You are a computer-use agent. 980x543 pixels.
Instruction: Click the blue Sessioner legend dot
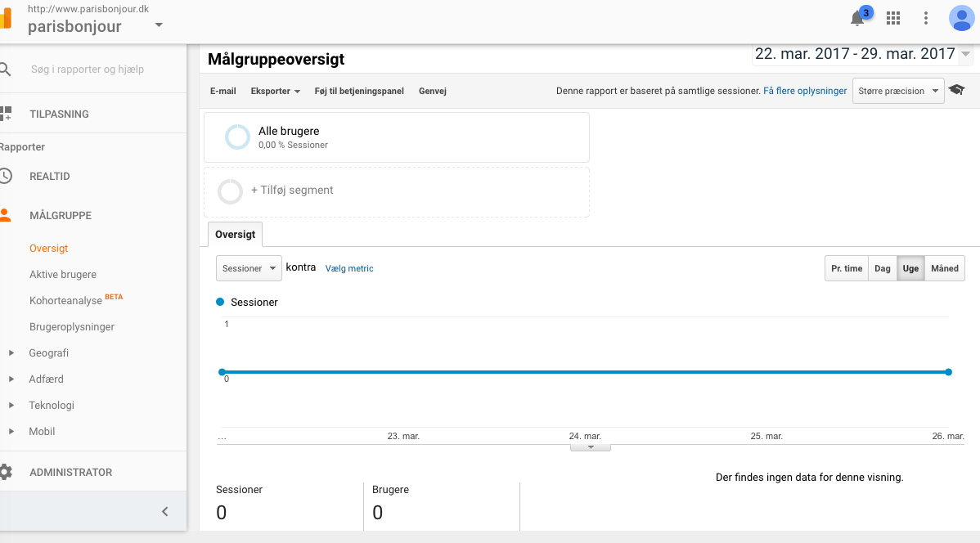pos(220,302)
